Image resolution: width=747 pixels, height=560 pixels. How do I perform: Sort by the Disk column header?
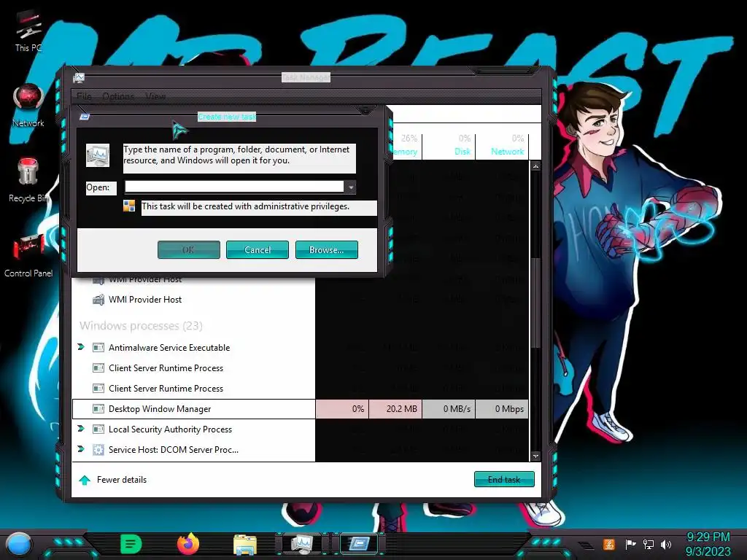pos(449,145)
